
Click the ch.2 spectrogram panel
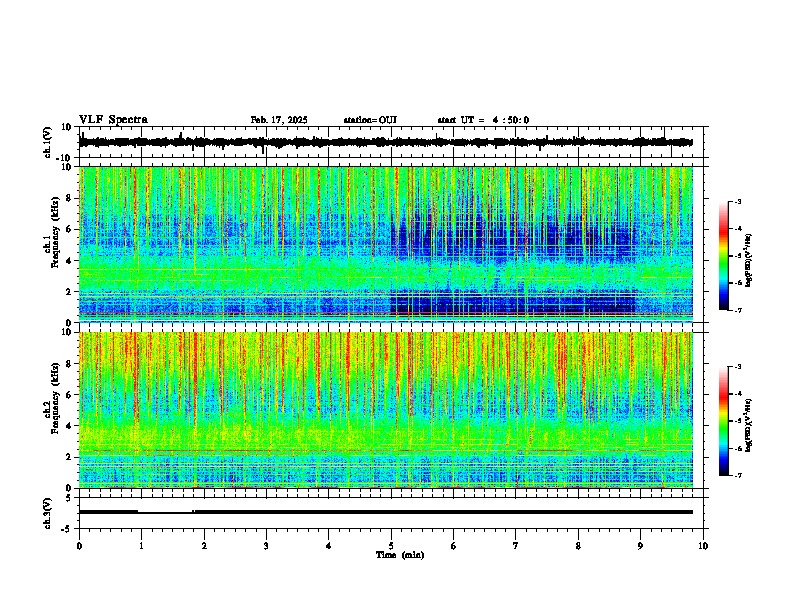pyautogui.click(x=386, y=410)
